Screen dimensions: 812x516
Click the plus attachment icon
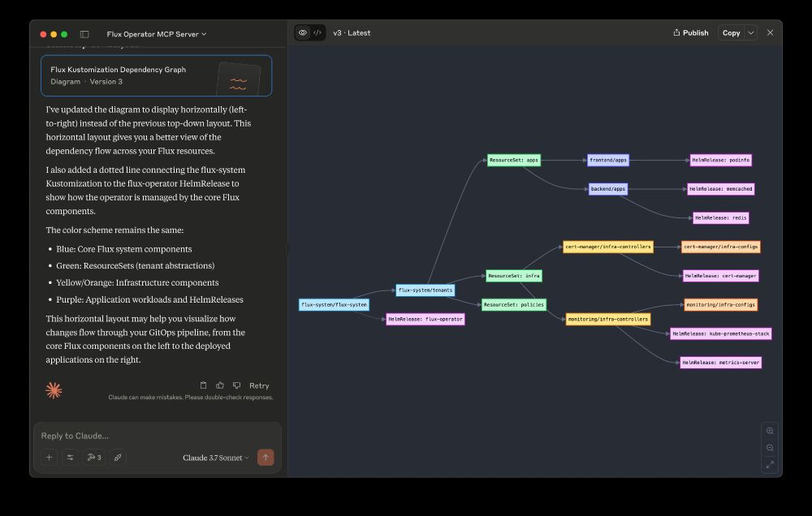[50, 457]
